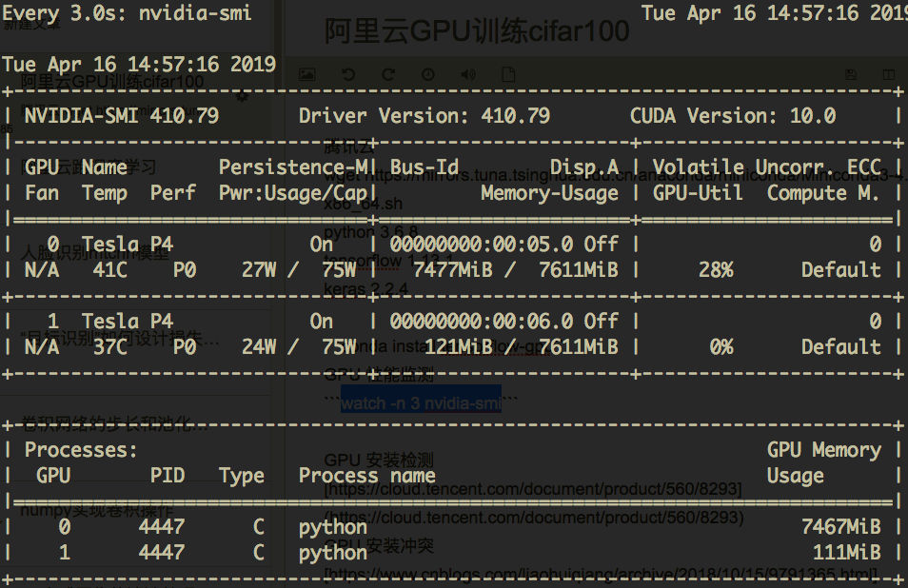Click bus id '00000000:00:06.0'

click(482, 322)
